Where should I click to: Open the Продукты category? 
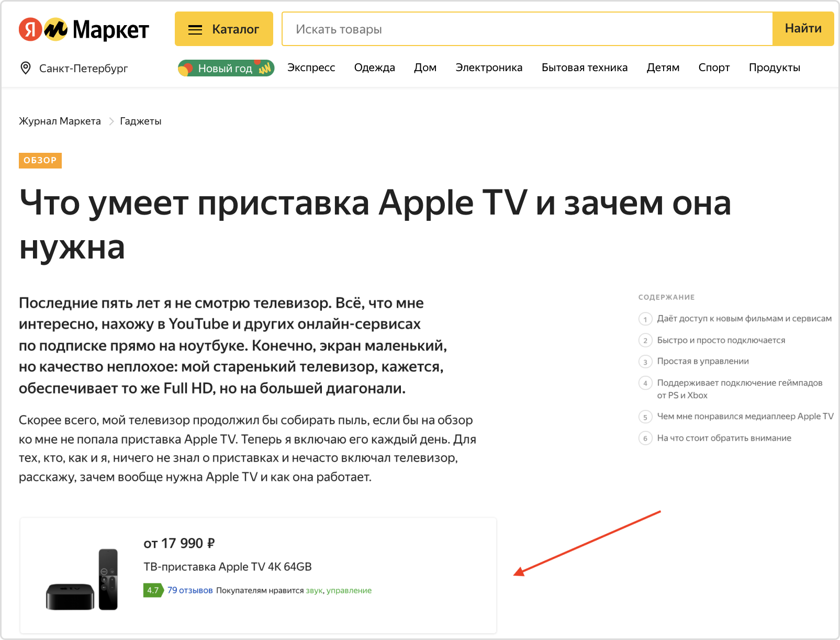pyautogui.click(x=774, y=68)
